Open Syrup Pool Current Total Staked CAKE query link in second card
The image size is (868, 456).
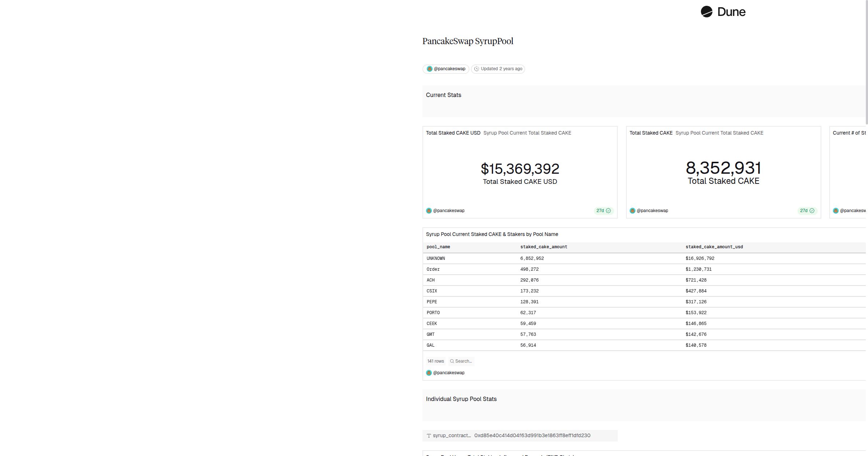[719, 133]
